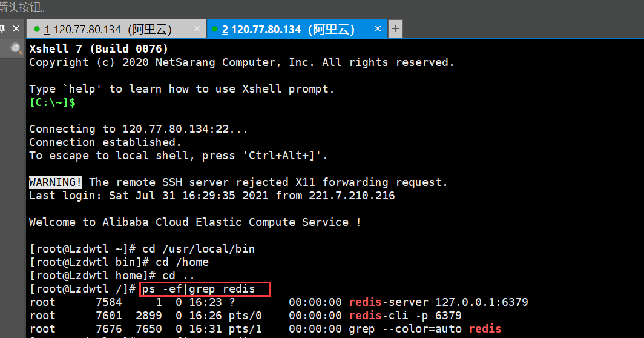Close the active second 120.77.80.134 tab
This screenshot has width=644, height=338.
point(378,28)
